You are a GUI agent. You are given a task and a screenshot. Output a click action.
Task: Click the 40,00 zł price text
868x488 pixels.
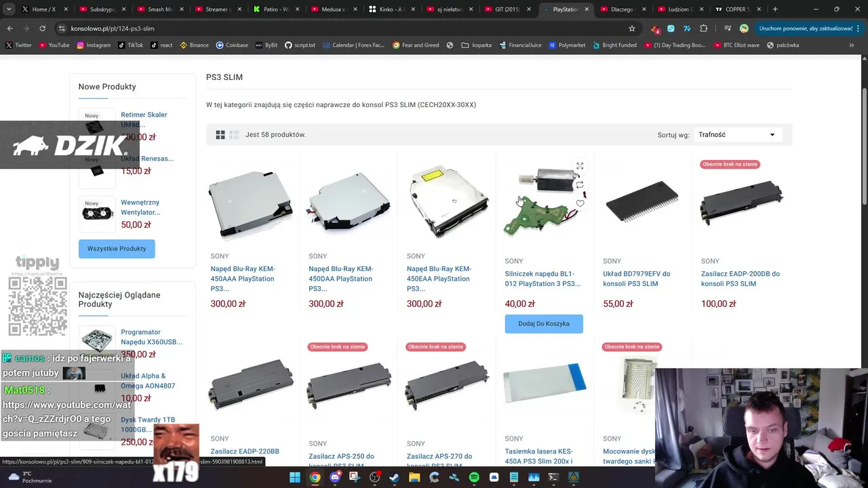click(520, 304)
